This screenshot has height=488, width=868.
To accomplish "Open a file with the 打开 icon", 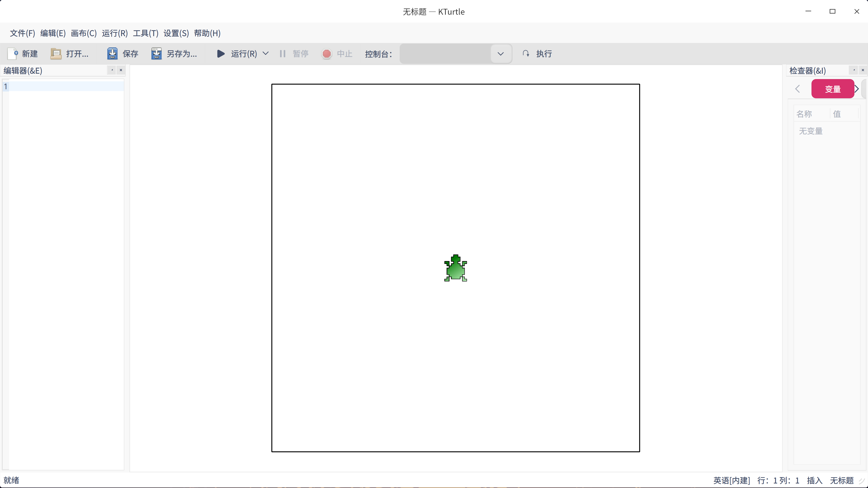I will [x=56, y=54].
